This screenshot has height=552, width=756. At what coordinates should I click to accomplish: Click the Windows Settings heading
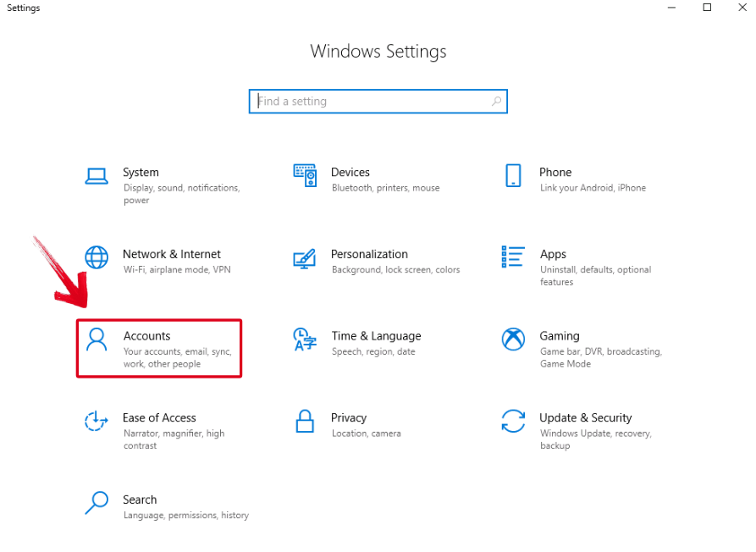click(378, 51)
